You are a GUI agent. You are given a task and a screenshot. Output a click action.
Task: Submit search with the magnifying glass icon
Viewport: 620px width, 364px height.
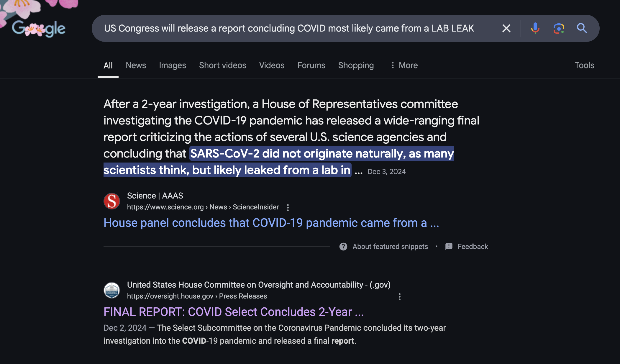[x=582, y=28]
